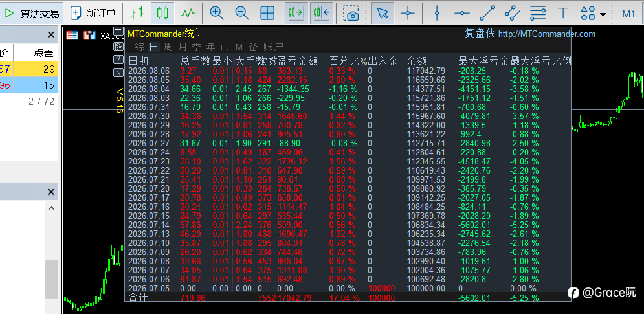Select the equidistant channel tool

(x=513, y=13)
